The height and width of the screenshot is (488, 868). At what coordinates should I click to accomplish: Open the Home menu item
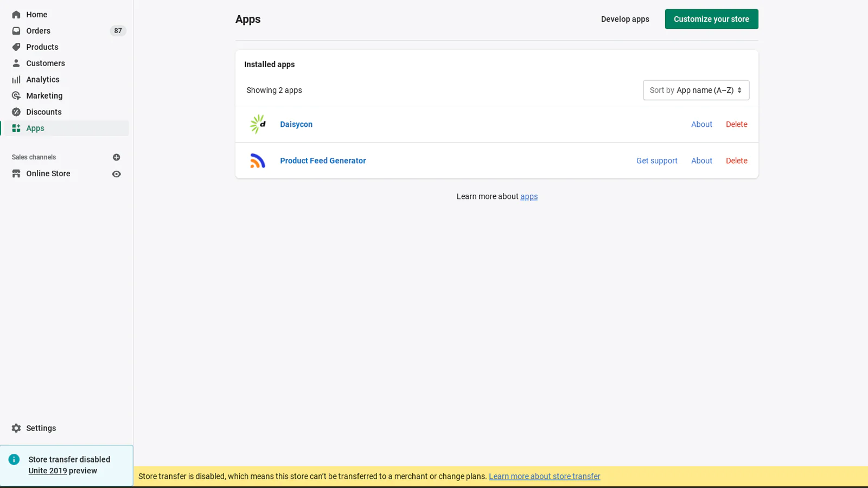click(x=37, y=15)
